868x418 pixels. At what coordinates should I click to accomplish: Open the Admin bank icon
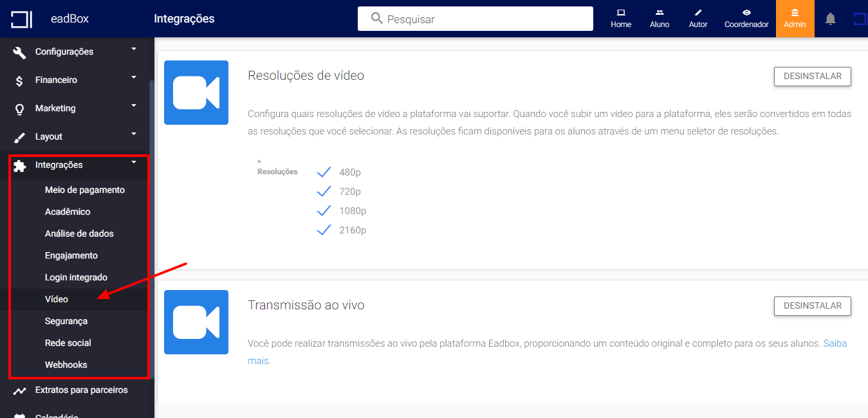[795, 12]
